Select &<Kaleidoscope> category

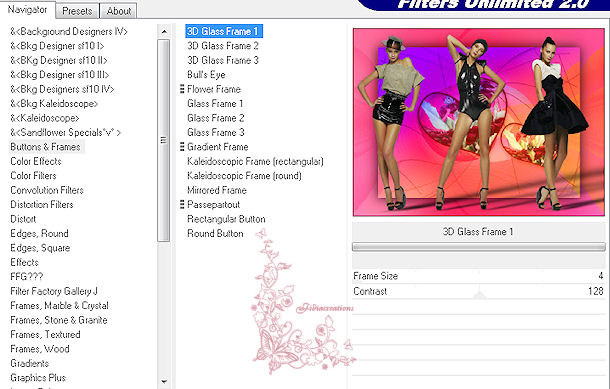(x=45, y=118)
